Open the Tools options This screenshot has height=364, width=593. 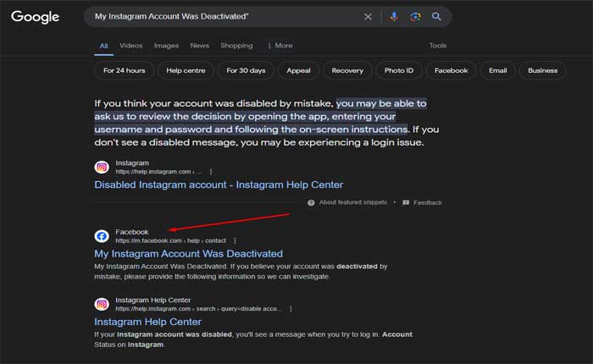tap(438, 46)
